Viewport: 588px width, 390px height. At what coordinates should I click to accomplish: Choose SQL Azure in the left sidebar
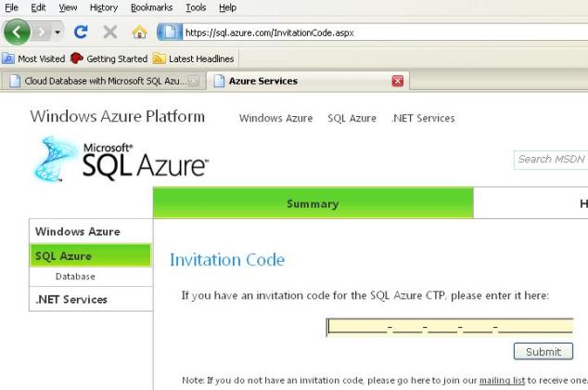click(x=90, y=255)
